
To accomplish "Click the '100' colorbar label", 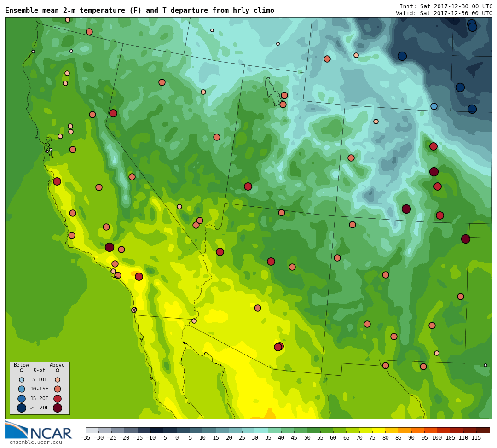I will (438, 438).
